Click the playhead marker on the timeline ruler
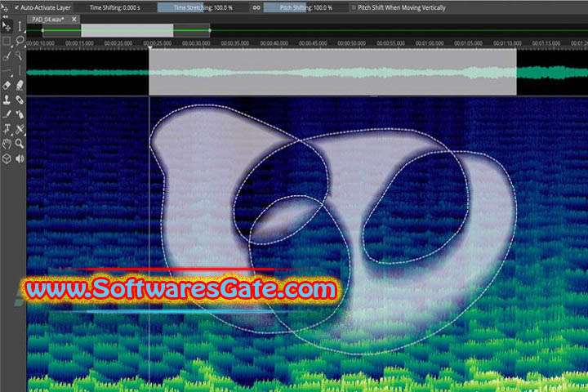This screenshot has width=588, height=392. (149, 47)
